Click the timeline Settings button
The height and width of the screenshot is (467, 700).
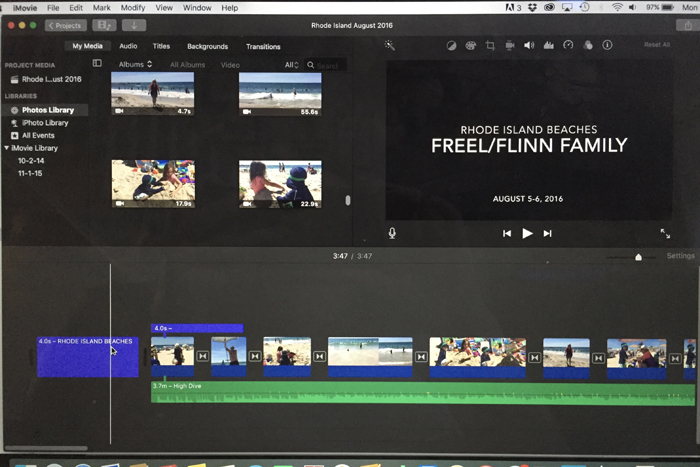pos(680,256)
